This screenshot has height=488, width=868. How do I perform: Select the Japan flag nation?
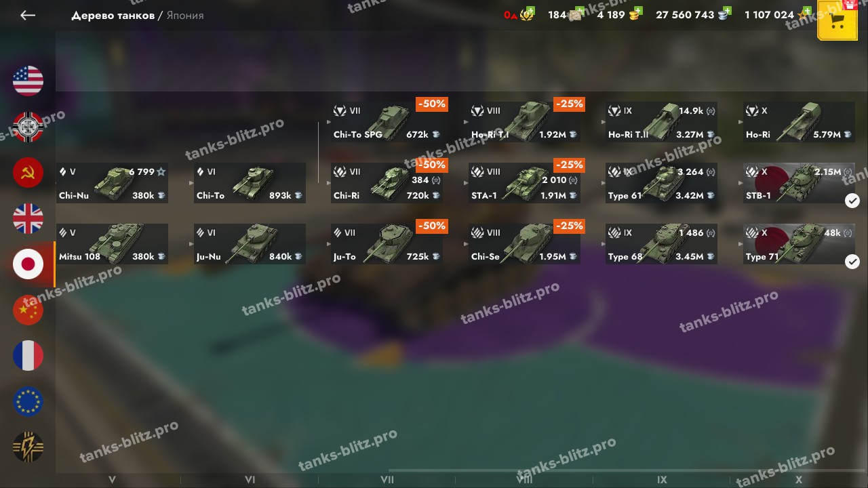pos(28,264)
